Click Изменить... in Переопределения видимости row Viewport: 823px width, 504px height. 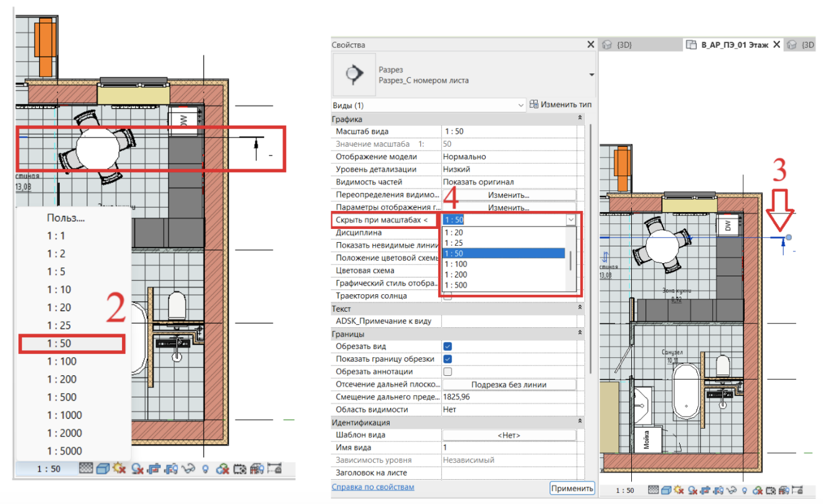pyautogui.click(x=509, y=195)
